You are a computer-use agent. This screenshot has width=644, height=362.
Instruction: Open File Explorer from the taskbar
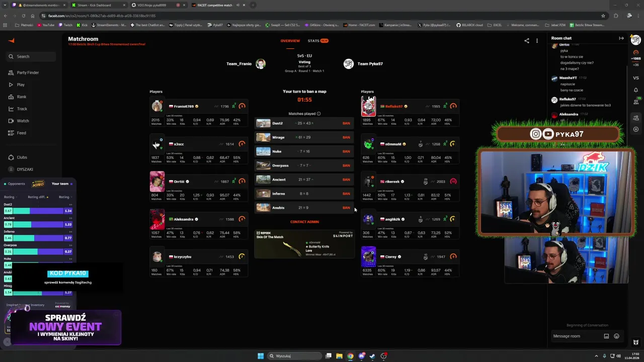[339, 356]
